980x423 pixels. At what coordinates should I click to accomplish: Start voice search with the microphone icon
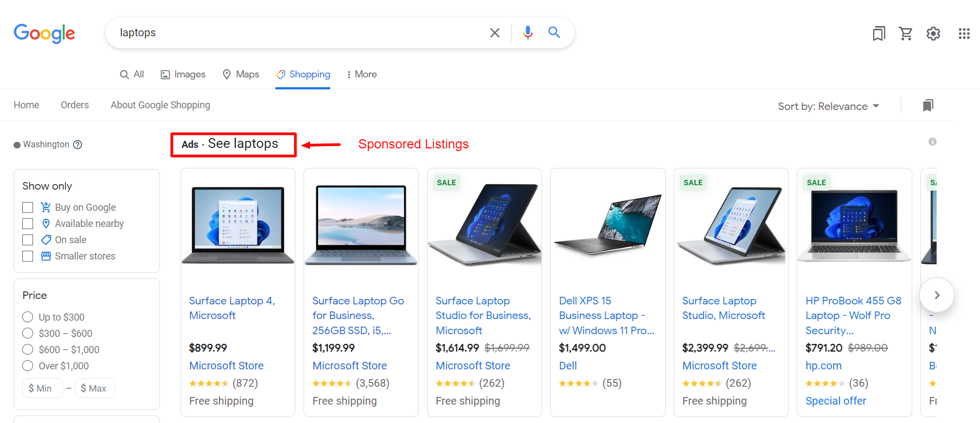coord(527,33)
